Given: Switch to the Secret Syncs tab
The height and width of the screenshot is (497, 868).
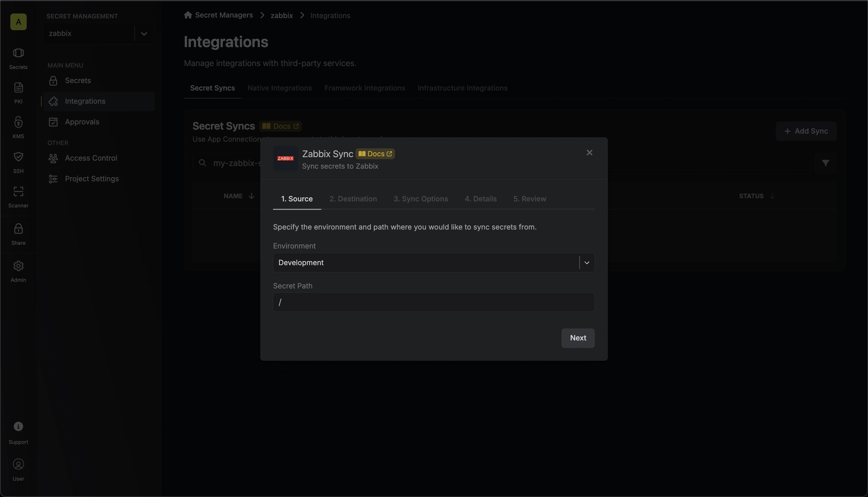Looking at the screenshot, I should (212, 88).
